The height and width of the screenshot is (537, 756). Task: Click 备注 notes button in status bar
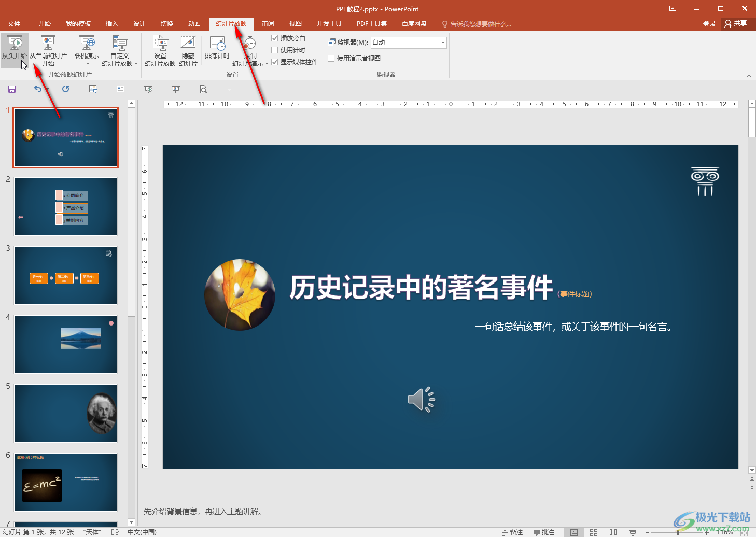(512, 532)
